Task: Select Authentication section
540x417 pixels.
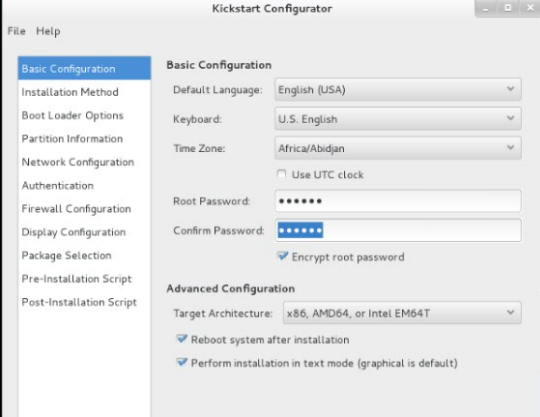Action: [84, 185]
